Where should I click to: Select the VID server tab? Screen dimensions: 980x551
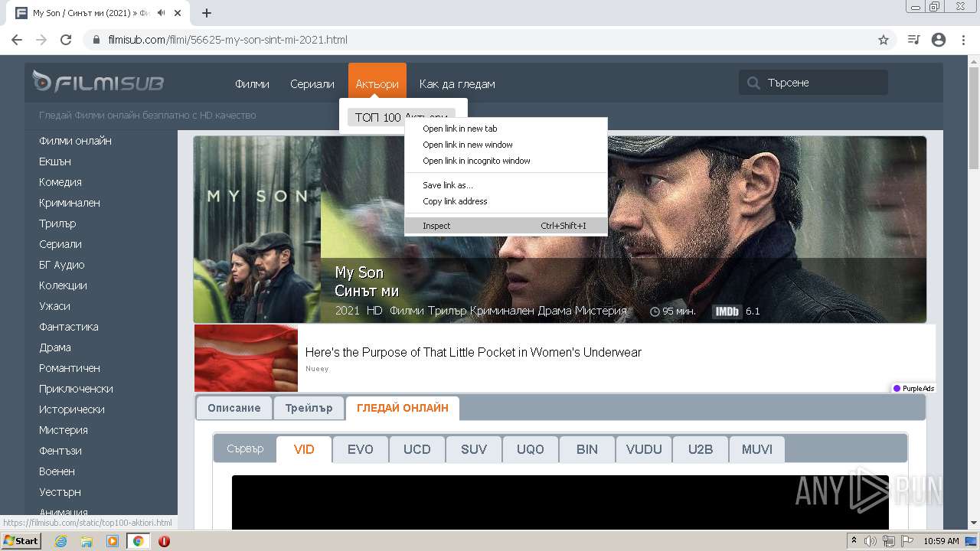point(304,449)
